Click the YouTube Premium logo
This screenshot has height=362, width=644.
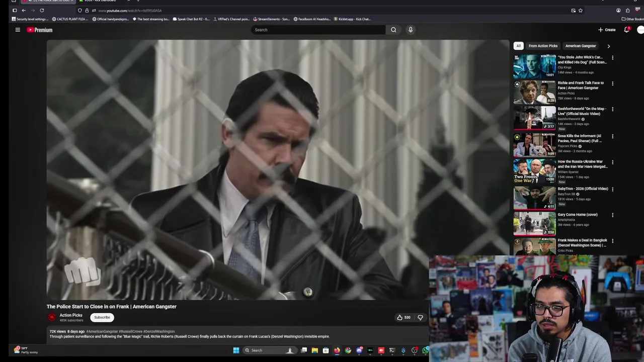[40, 30]
